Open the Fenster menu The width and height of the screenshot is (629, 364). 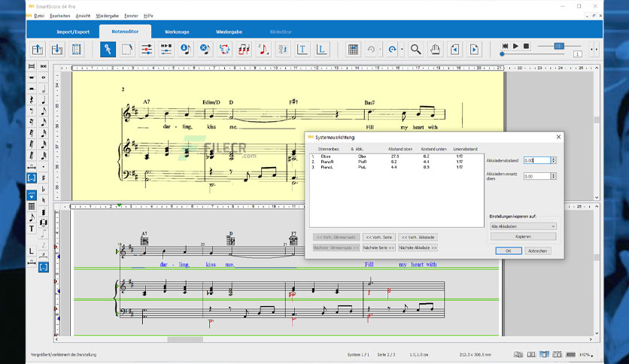131,16
